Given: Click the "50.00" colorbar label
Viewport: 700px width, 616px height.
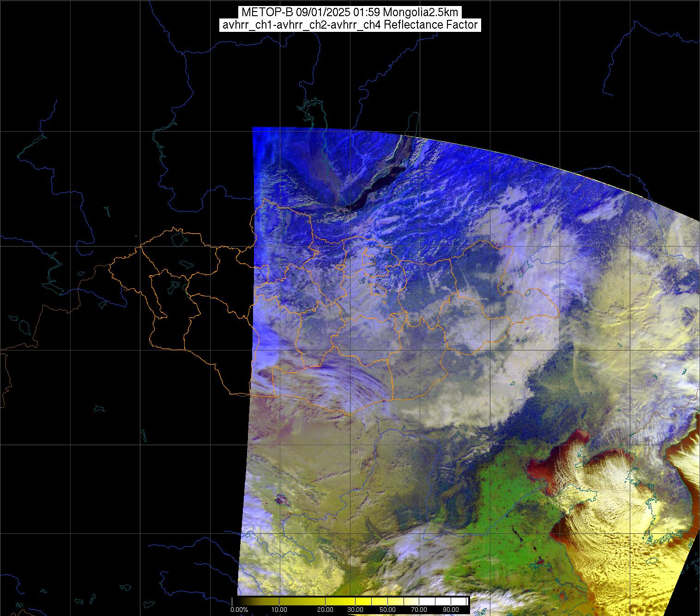Looking at the screenshot, I should (x=387, y=610).
